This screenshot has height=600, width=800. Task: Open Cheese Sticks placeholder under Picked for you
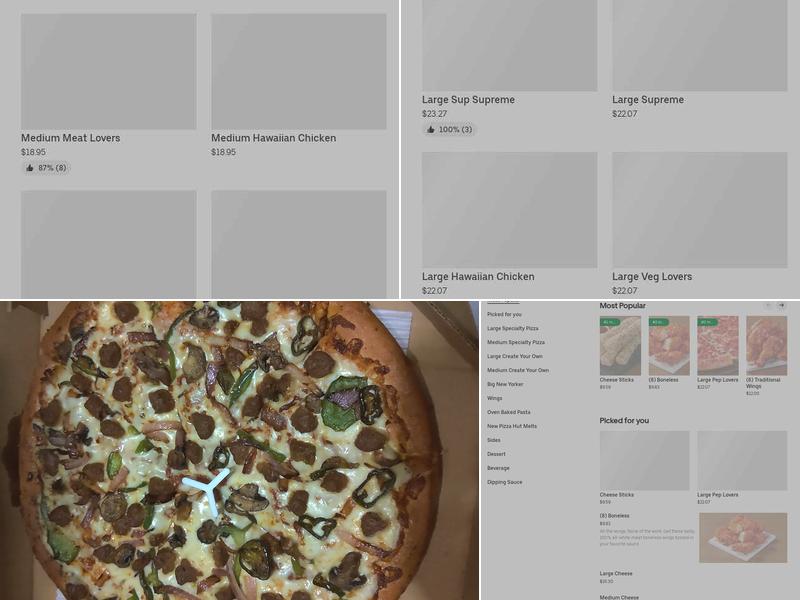click(x=644, y=461)
